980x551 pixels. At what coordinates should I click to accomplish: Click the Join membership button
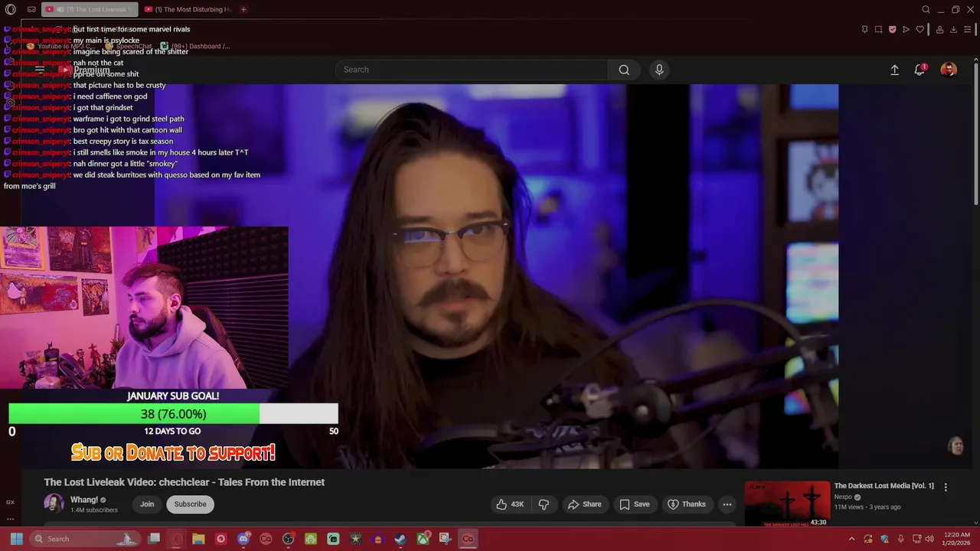[x=147, y=504]
